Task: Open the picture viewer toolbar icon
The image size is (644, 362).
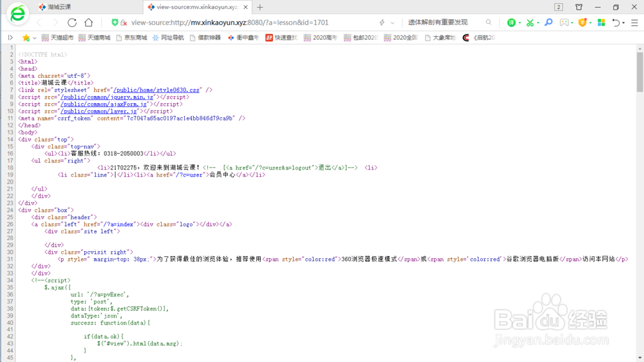Action: point(564,23)
